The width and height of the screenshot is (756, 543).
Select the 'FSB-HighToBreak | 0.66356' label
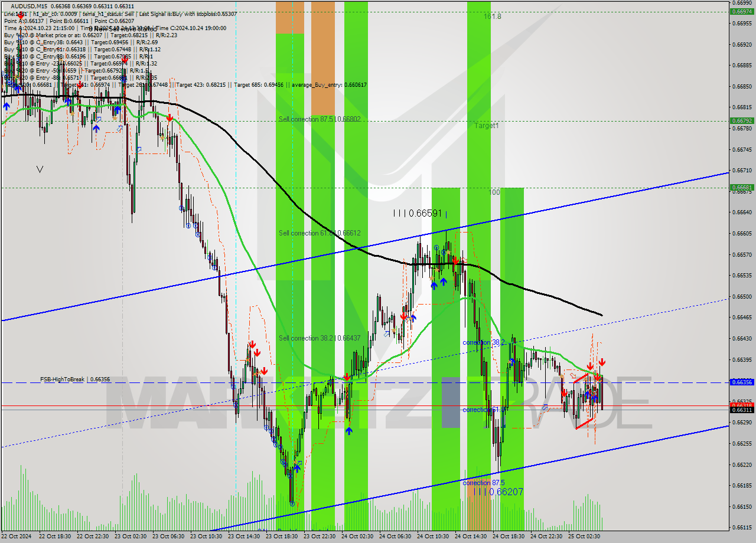coord(75,380)
